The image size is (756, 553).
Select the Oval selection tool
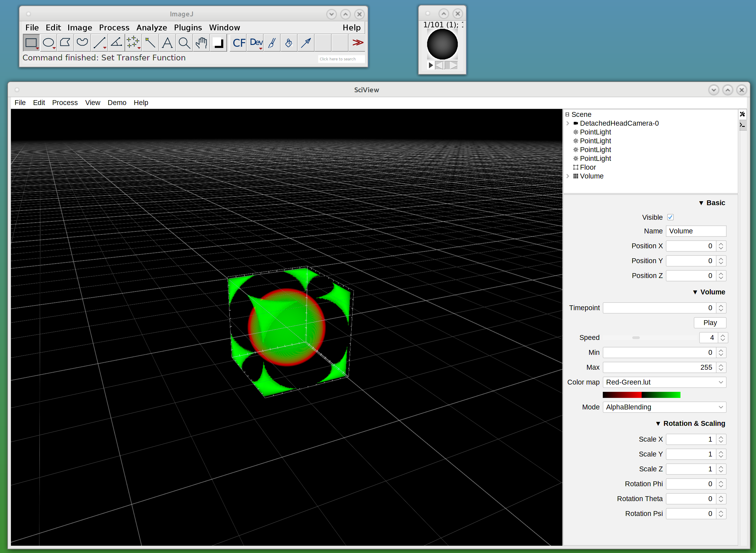point(49,43)
